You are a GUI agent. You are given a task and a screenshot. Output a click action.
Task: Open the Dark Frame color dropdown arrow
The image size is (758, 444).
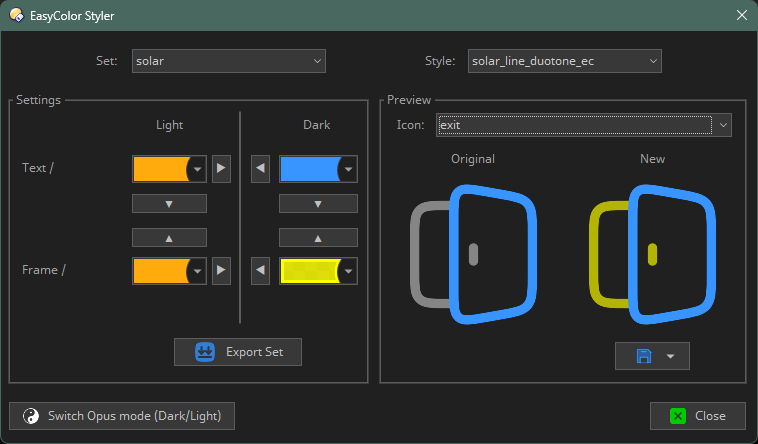348,271
